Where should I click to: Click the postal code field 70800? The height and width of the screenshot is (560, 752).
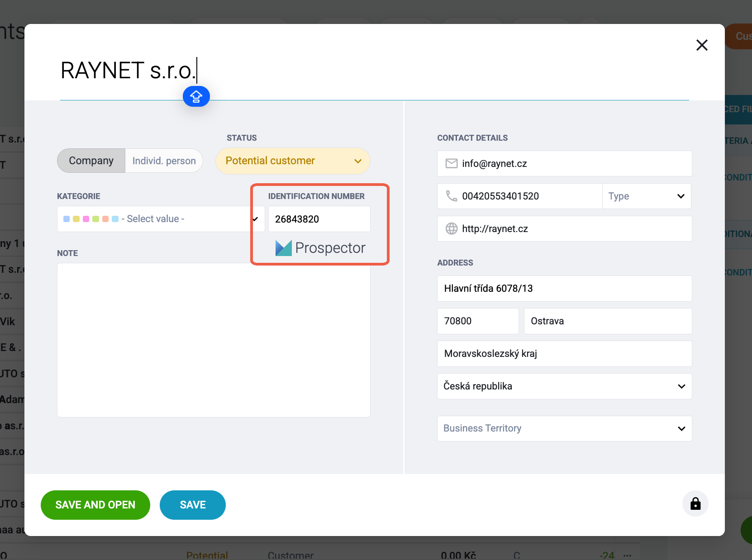(478, 321)
